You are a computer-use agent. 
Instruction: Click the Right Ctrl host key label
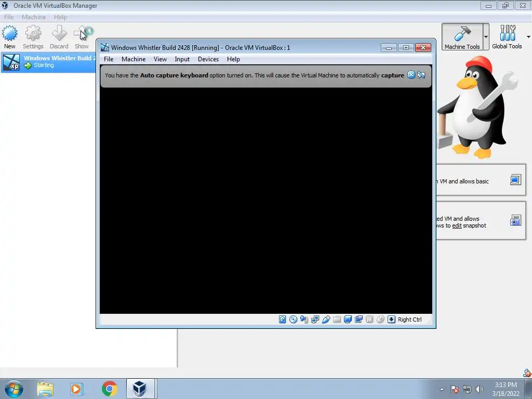(409, 320)
